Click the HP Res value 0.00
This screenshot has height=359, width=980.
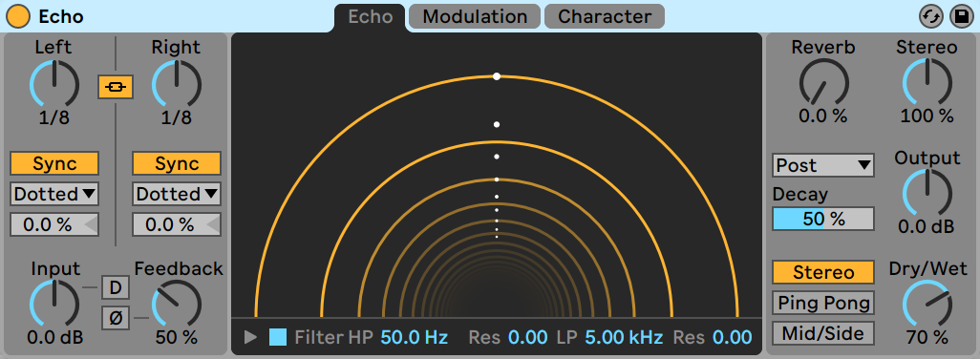pyautogui.click(x=527, y=338)
